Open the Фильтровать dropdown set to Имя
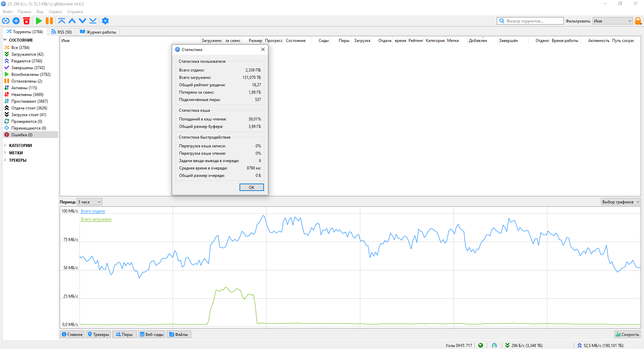 [612, 21]
